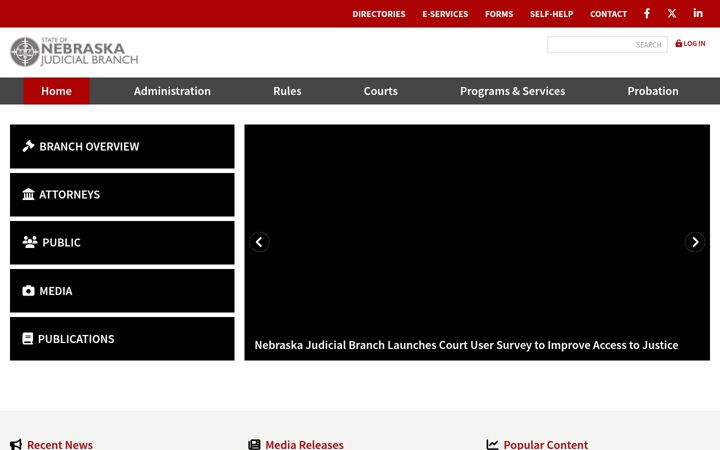The image size is (720, 450).
Task: Open the Facebook page icon
Action: coord(647,13)
